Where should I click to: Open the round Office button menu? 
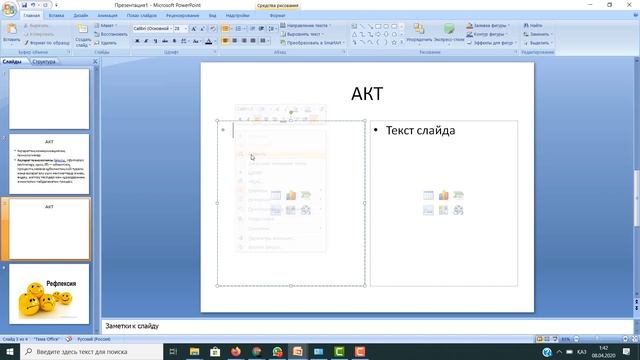9,9
